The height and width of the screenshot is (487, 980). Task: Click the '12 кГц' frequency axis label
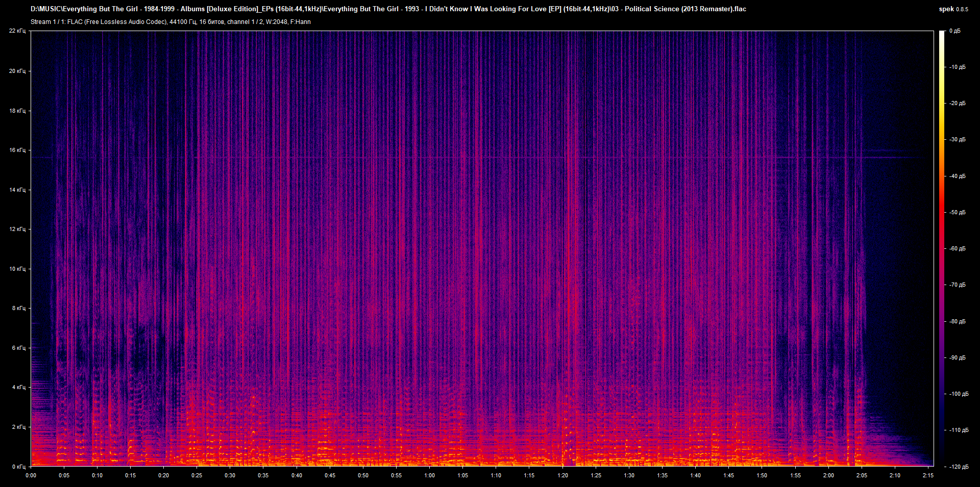tap(17, 229)
